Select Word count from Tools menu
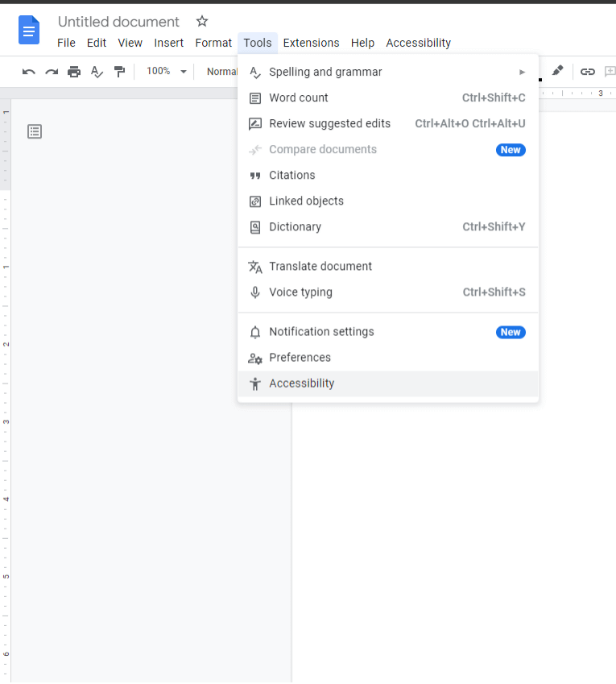This screenshot has height=684, width=616. click(x=388, y=97)
